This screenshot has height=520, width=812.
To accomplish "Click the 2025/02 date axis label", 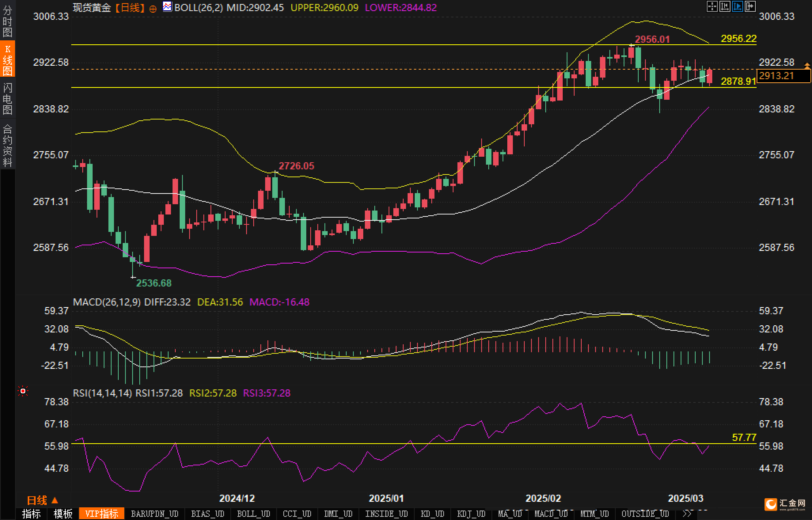I will pos(543,498).
